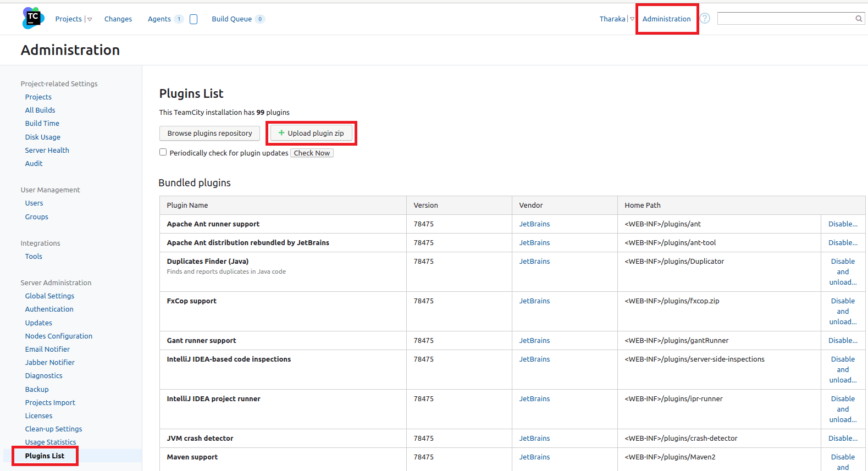Open the Build Queue page
This screenshot has height=471, width=868.
point(232,19)
